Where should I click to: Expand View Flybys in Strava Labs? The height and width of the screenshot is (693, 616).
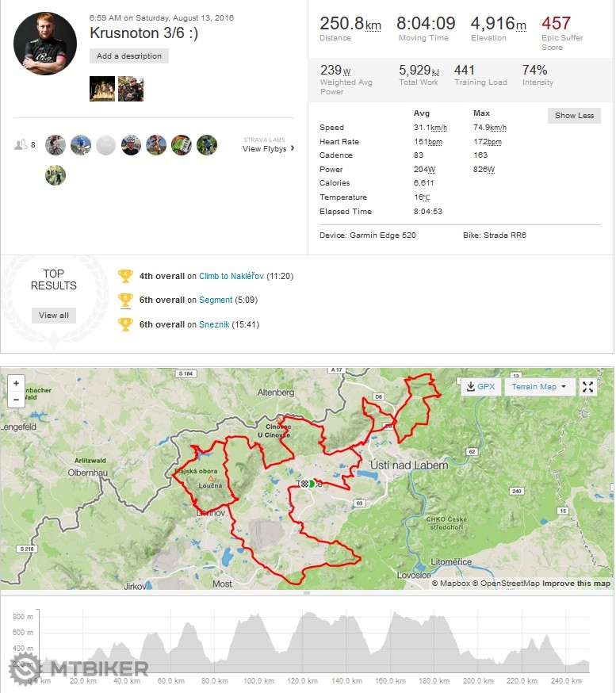coord(268,148)
